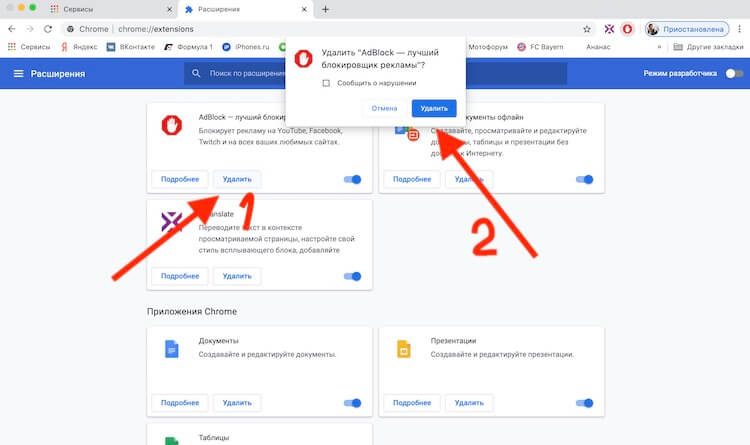Confirm with blue Удалить dialog button
The height and width of the screenshot is (445, 750).
[434, 109]
